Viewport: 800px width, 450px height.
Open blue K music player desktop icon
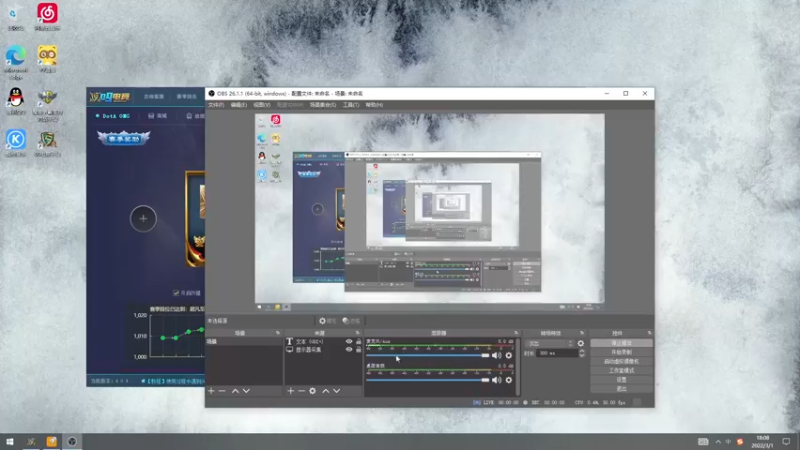click(16, 143)
